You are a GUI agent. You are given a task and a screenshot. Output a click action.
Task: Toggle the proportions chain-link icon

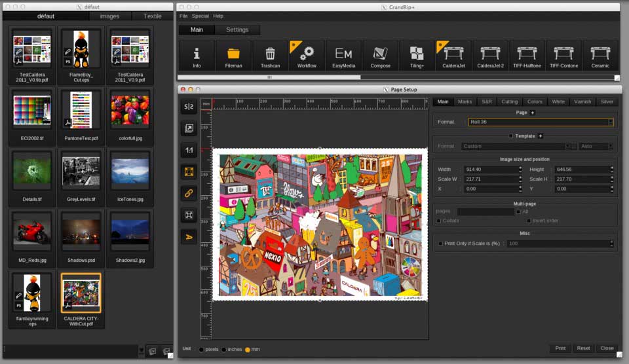point(189,193)
